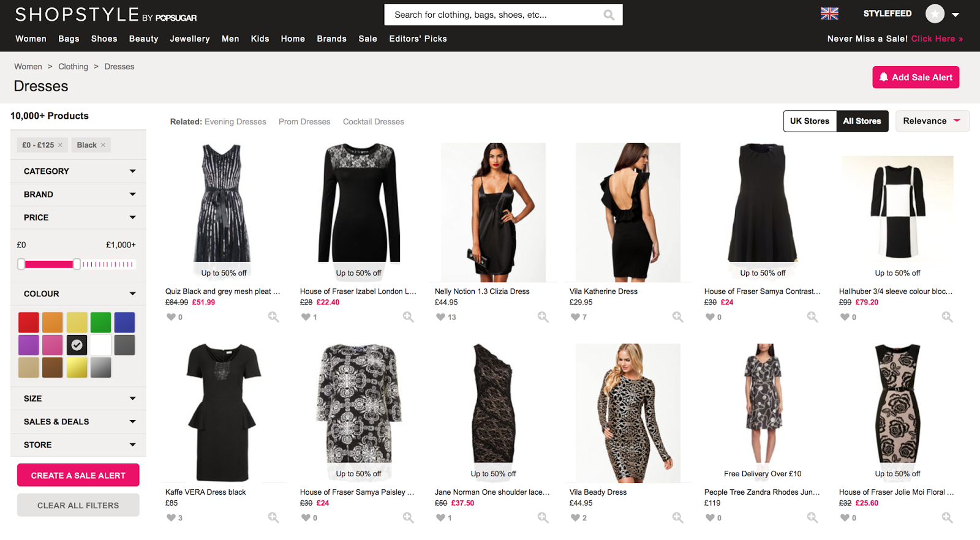Open the Relevance sort dropdown
This screenshot has width=980, height=540.
pyautogui.click(x=932, y=121)
